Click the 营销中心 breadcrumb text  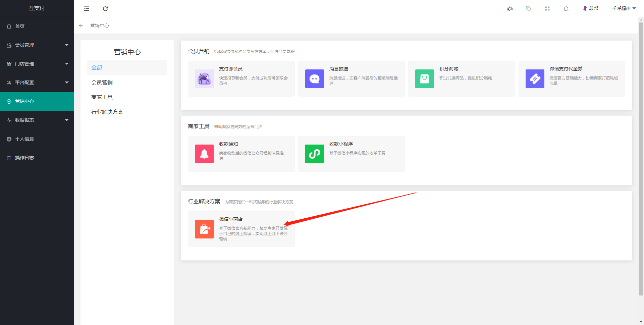[x=100, y=25]
